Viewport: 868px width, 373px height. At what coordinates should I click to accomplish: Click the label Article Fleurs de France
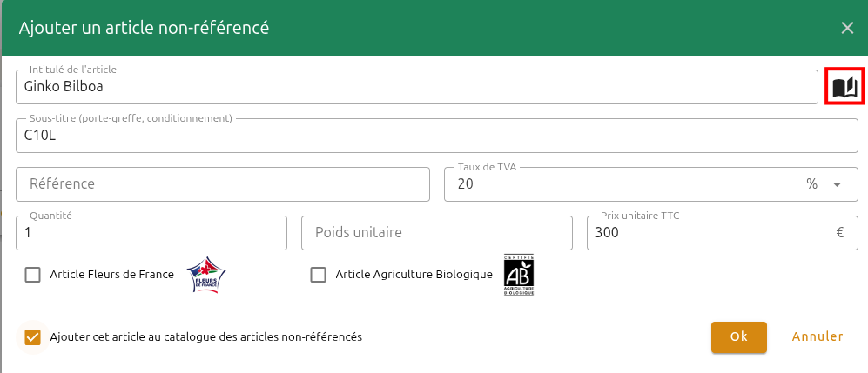tap(111, 275)
